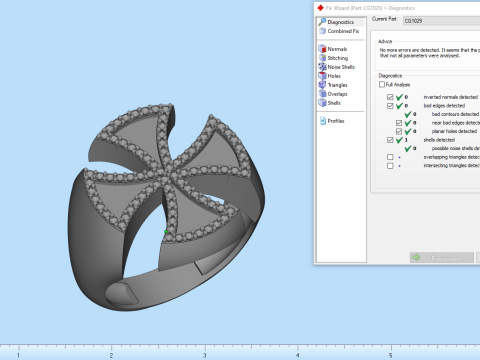Select the Overlaps fix step
This screenshot has width=480, height=360.
(333, 94)
